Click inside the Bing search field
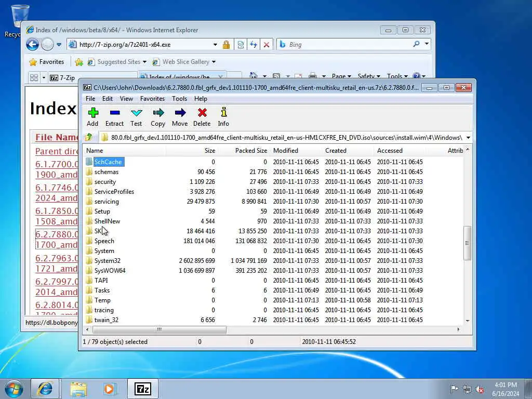The width and height of the screenshot is (532, 399). tap(350, 45)
